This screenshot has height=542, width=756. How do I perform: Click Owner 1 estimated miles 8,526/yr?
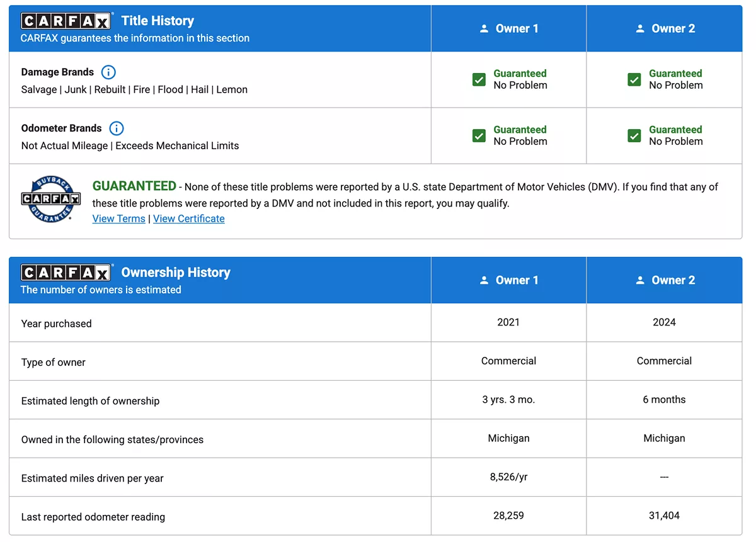[x=508, y=477]
